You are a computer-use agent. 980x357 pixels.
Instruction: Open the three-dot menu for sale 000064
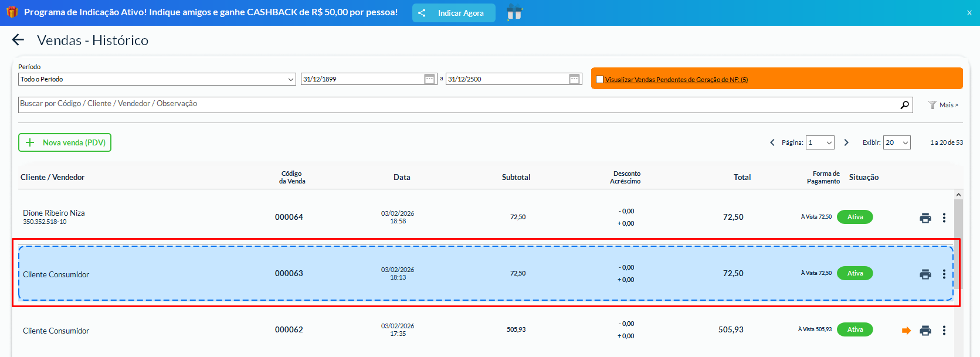[944, 218]
